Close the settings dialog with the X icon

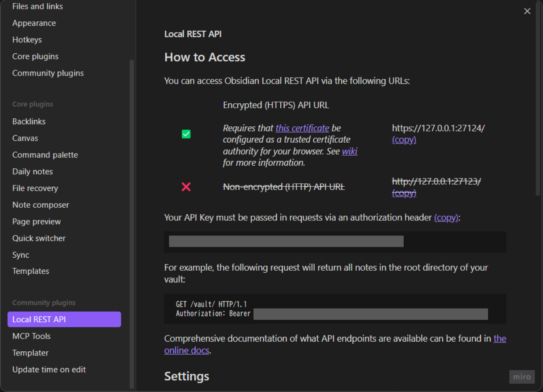[527, 11]
